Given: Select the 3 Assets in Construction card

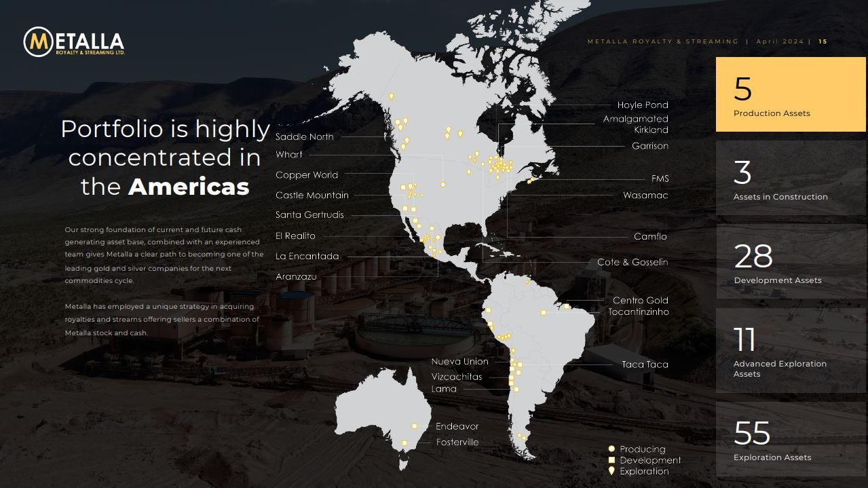Looking at the screenshot, I should click(791, 178).
